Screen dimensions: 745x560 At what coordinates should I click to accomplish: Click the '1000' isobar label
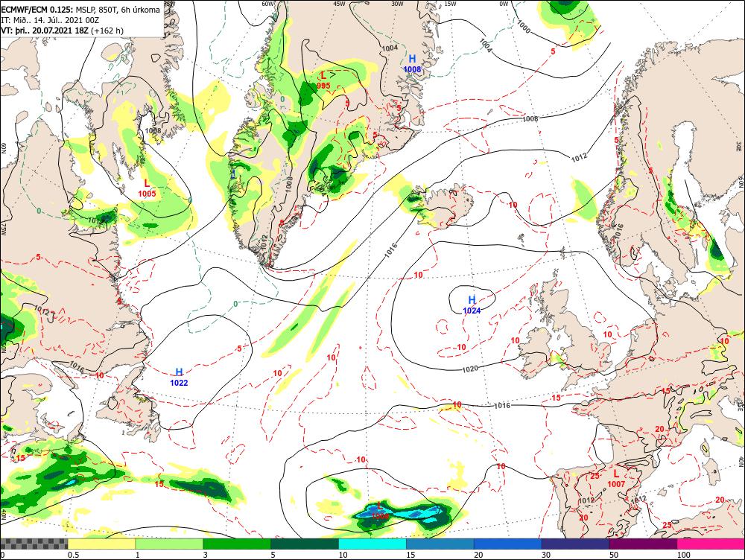(523, 26)
